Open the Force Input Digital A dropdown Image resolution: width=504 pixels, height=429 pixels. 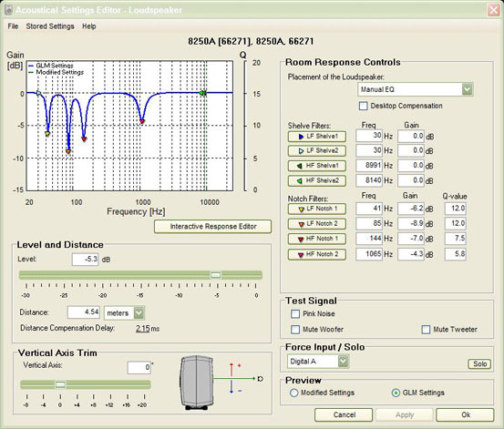coord(318,362)
